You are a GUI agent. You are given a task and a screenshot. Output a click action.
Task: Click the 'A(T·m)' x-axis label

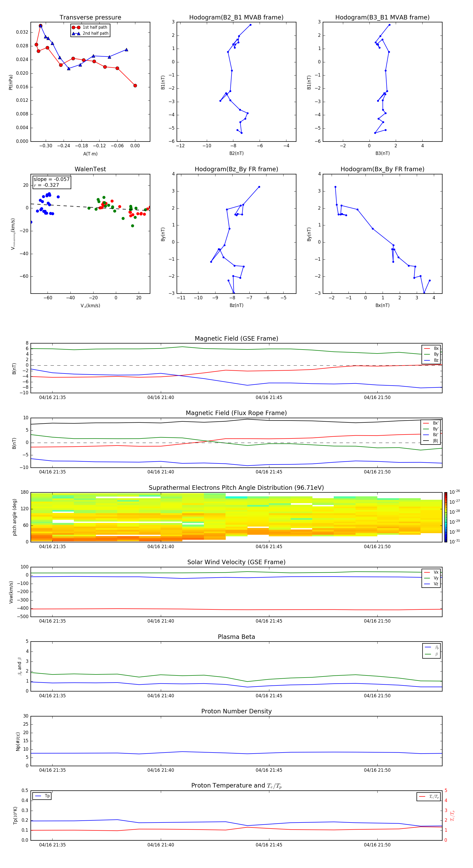(90, 154)
